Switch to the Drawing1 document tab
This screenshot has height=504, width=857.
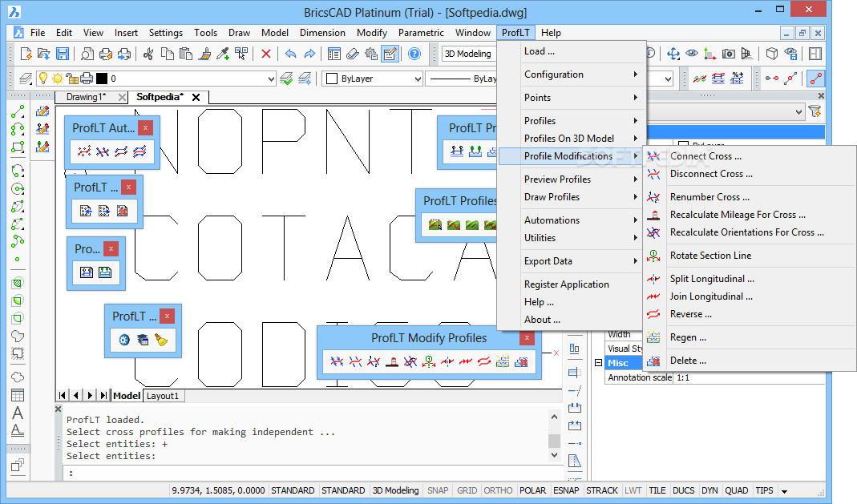coord(86,97)
